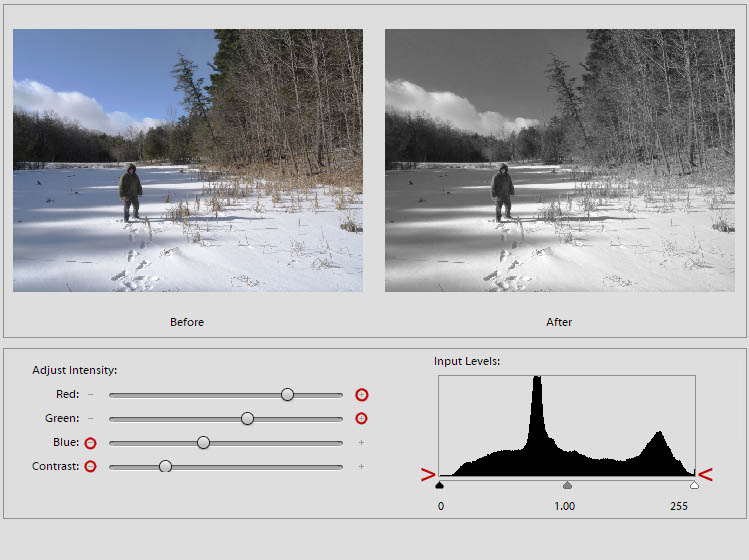
Task: Increase Green intensity with plus icon
Action: pyautogui.click(x=362, y=419)
